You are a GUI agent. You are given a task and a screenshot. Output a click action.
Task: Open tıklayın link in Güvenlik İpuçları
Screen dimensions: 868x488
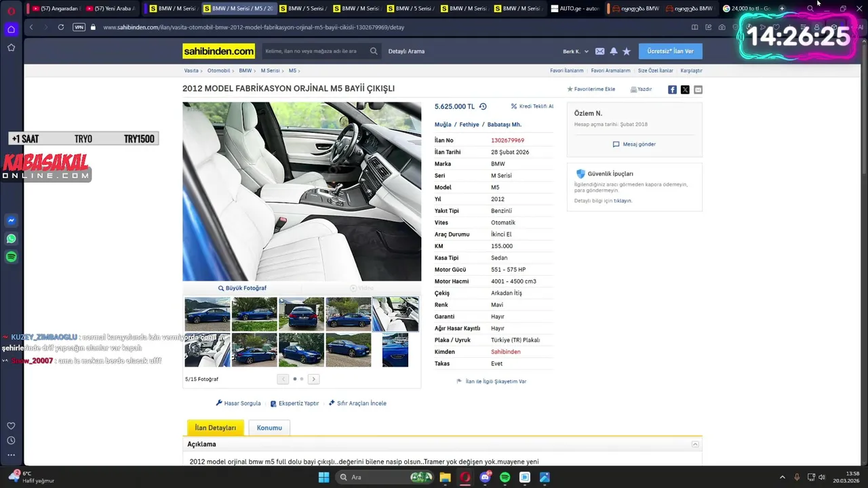tap(623, 201)
